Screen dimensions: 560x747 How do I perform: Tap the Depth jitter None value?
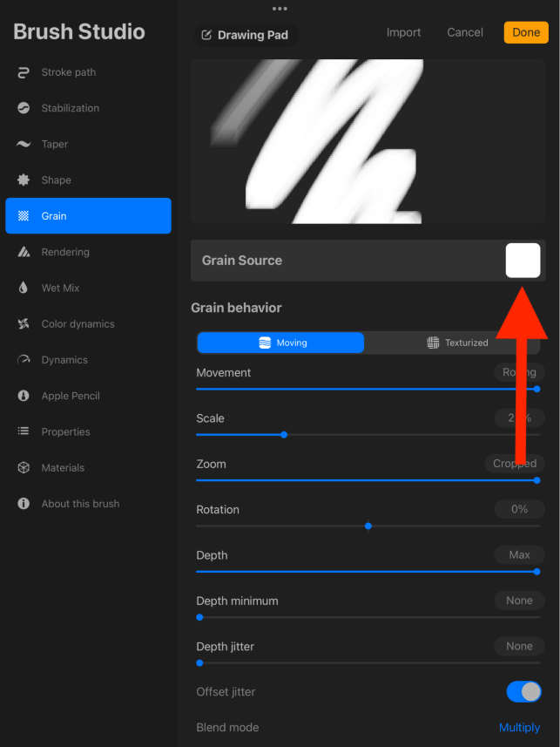519,646
